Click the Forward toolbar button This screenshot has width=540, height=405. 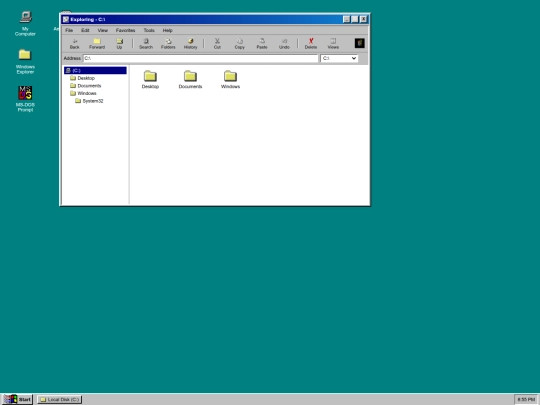click(x=97, y=44)
